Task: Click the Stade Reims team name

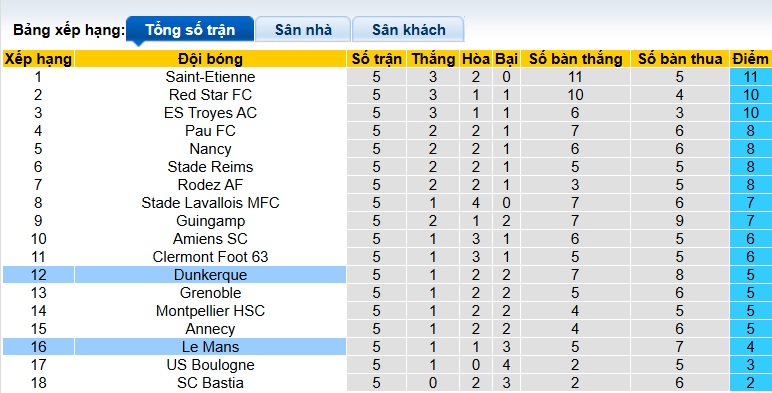Action: click(x=210, y=166)
